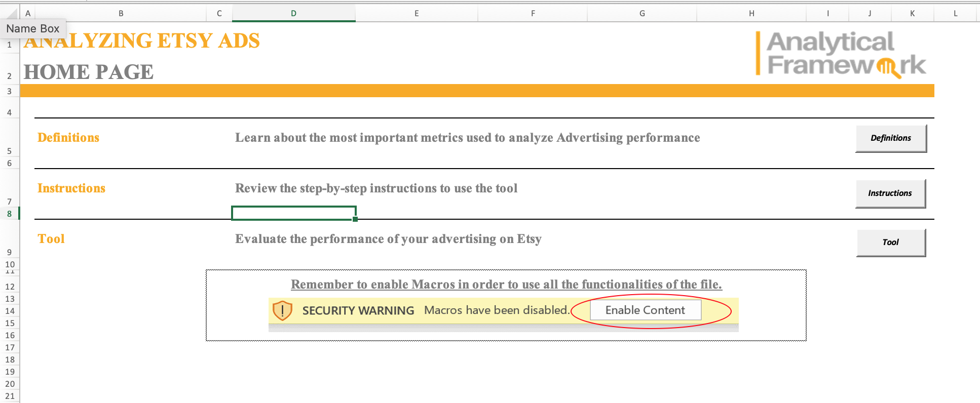This screenshot has width=980, height=403.
Task: Select row 8 header
Action: click(10, 214)
